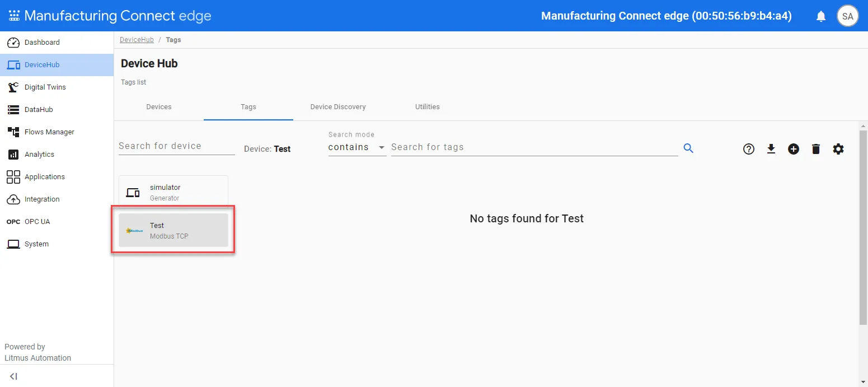Switch to the Utilities tab

pyautogui.click(x=428, y=107)
